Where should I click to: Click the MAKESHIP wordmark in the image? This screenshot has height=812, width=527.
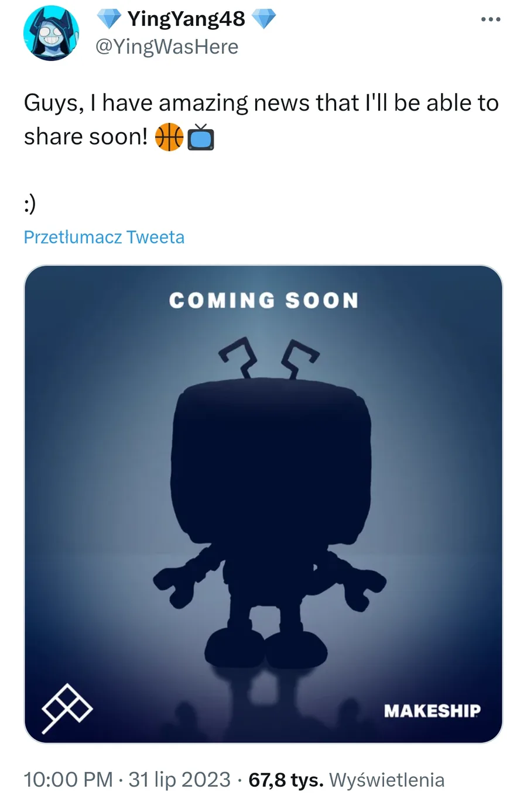tap(432, 711)
